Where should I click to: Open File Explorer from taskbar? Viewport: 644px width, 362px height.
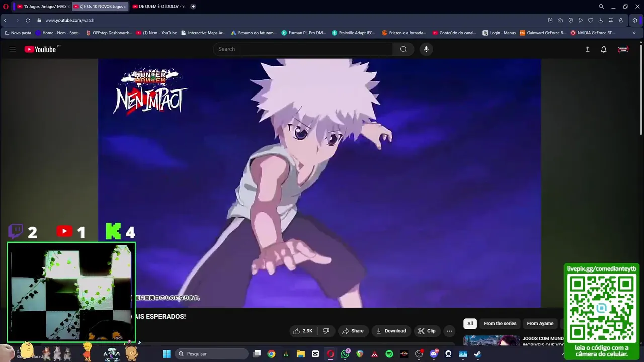(301, 354)
